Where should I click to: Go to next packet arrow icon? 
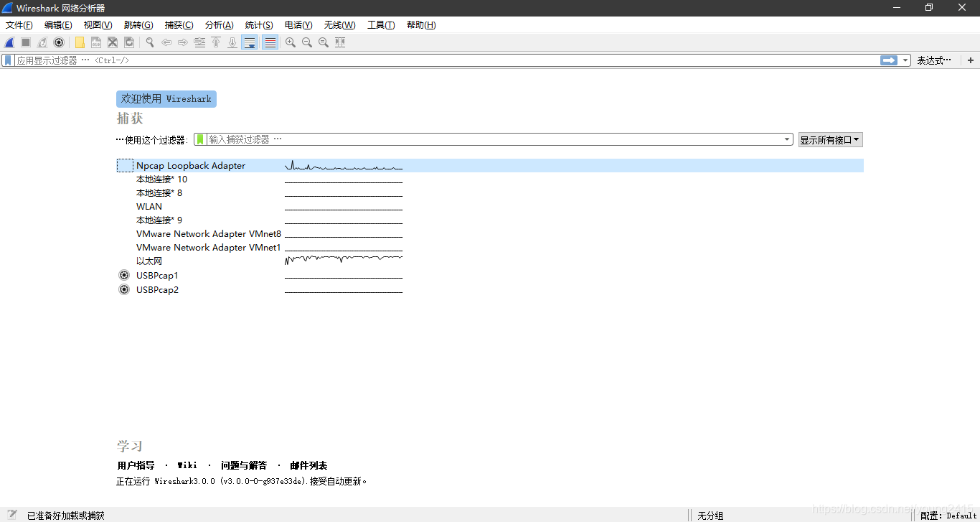[x=183, y=42]
